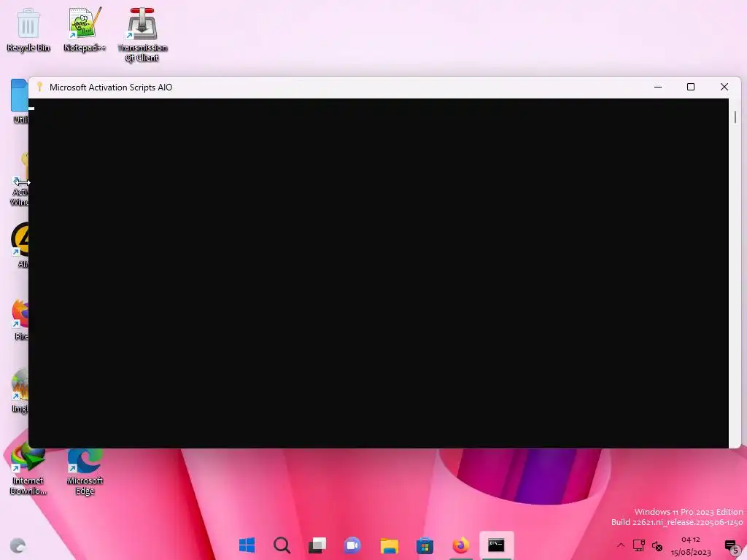Open Firefox from the taskbar
Screen dimensions: 747x560
[x=460, y=545]
